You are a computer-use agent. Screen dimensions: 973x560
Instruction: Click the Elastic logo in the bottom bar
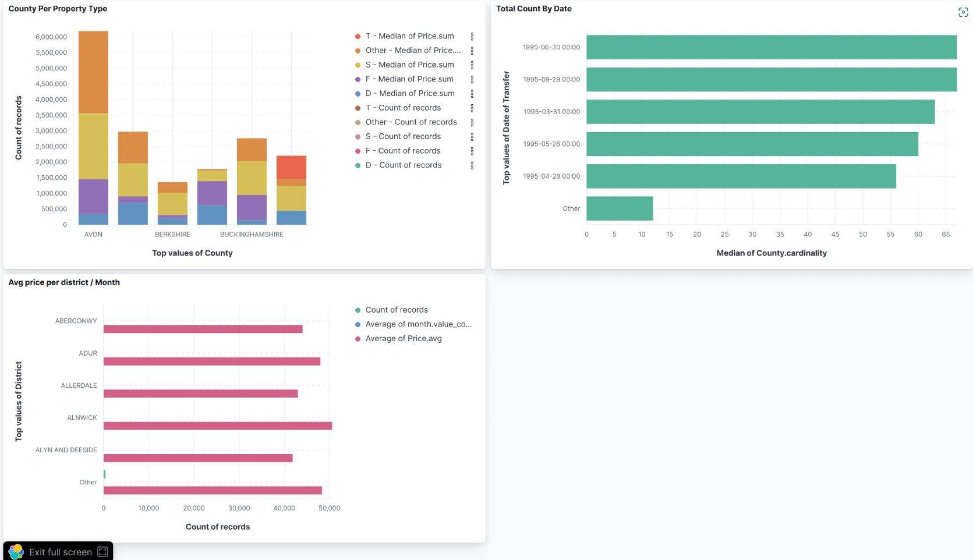[x=16, y=551]
